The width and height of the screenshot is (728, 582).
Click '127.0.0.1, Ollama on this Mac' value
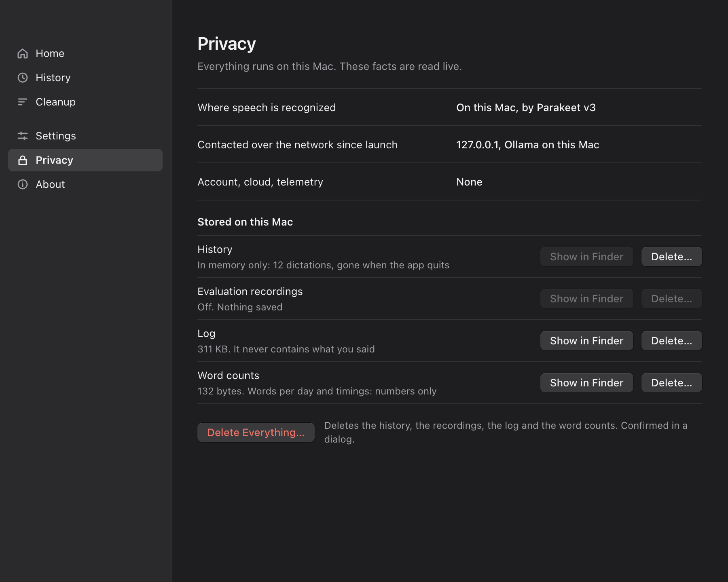point(527,145)
